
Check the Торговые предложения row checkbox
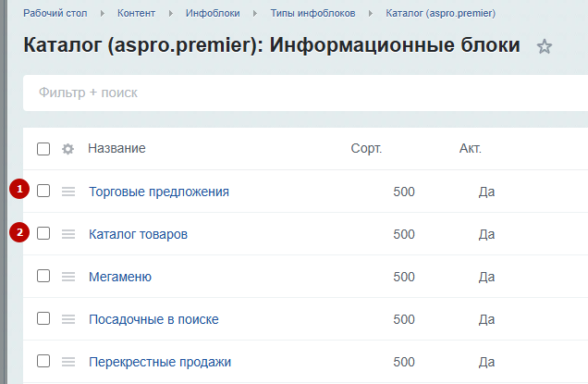tap(43, 191)
